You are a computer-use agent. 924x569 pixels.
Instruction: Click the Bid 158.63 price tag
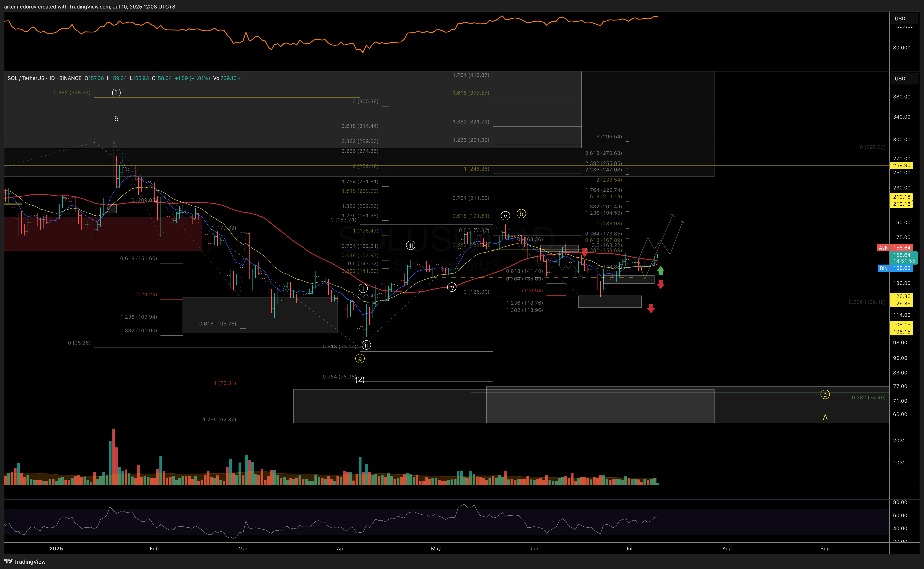pos(895,268)
